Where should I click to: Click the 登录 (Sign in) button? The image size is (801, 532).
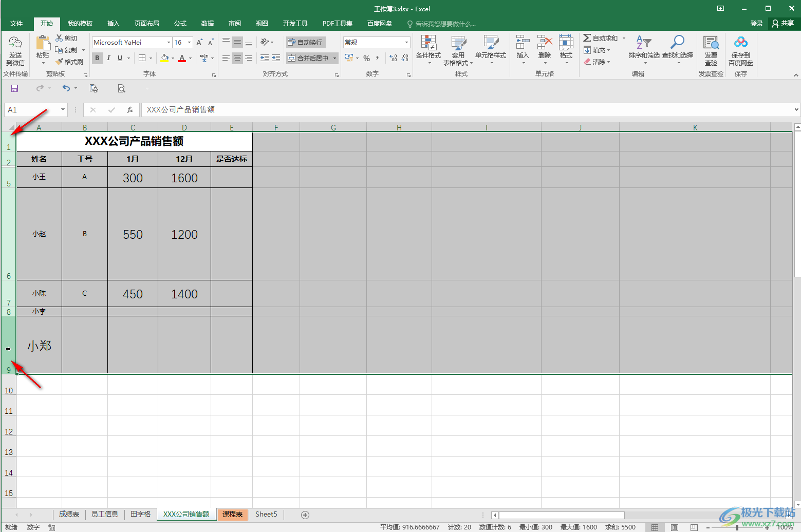coord(756,24)
